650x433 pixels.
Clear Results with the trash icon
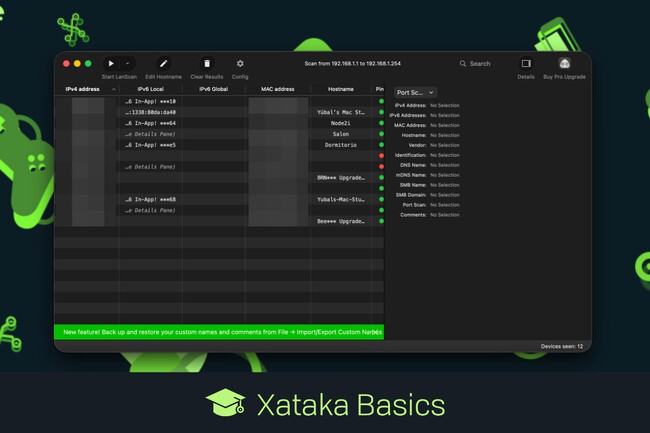[207, 63]
